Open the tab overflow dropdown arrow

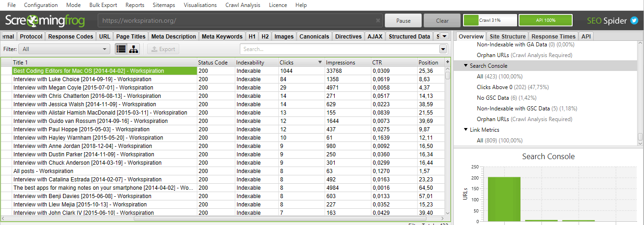444,36
